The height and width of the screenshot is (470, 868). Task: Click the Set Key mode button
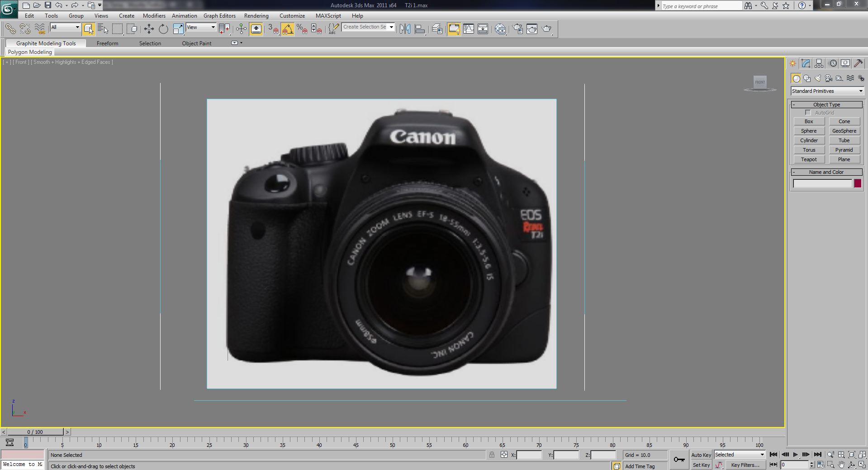point(701,465)
